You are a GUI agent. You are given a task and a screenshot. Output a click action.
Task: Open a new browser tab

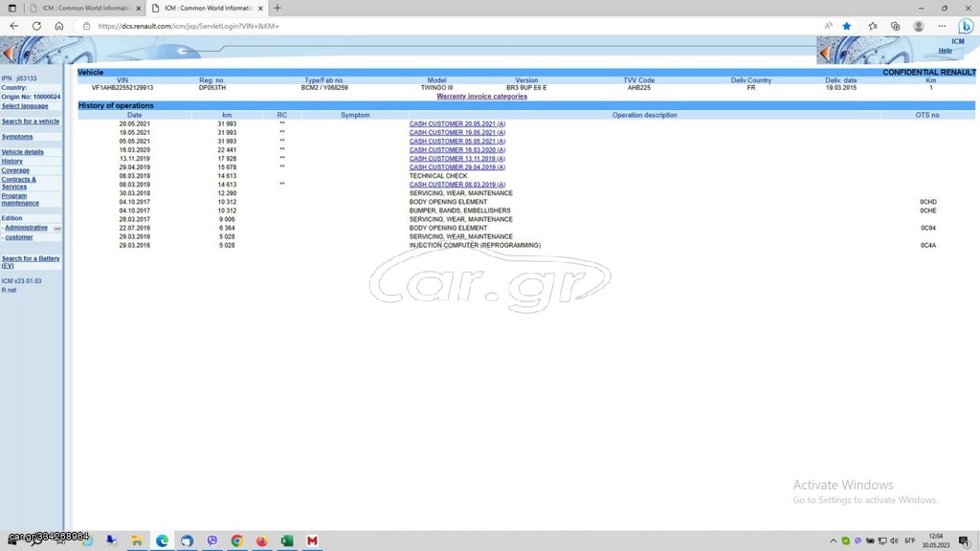pyautogui.click(x=278, y=8)
